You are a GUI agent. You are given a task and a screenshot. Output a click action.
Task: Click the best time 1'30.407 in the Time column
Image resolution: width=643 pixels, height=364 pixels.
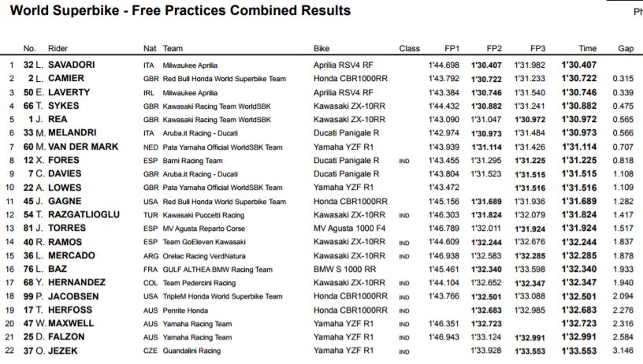pyautogui.click(x=579, y=65)
